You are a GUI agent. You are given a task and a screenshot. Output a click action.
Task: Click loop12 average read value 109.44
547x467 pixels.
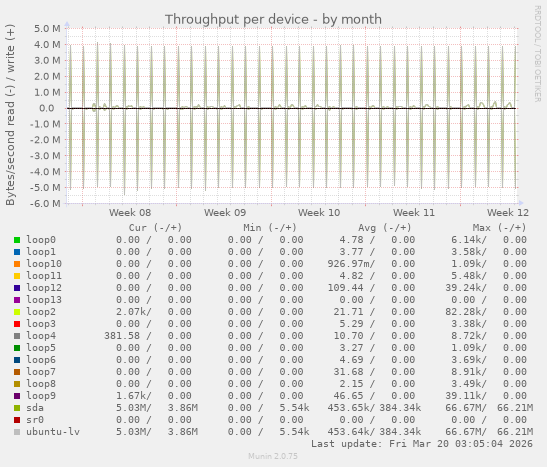345,287
